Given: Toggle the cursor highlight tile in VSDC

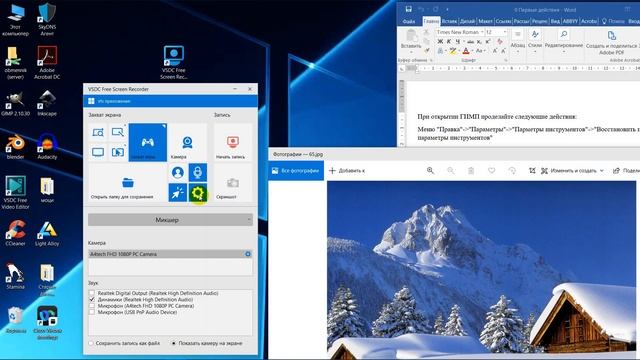Looking at the screenshot, I should pos(178,193).
